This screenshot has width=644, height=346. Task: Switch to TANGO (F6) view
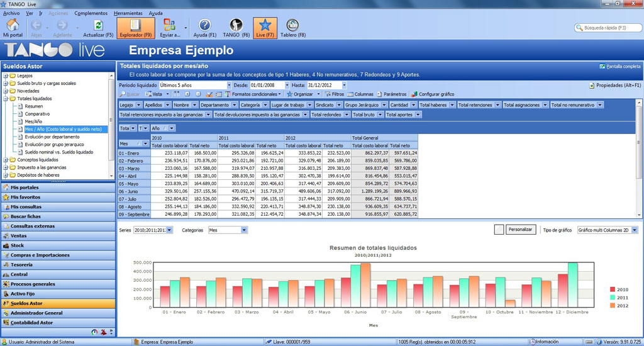(x=236, y=28)
